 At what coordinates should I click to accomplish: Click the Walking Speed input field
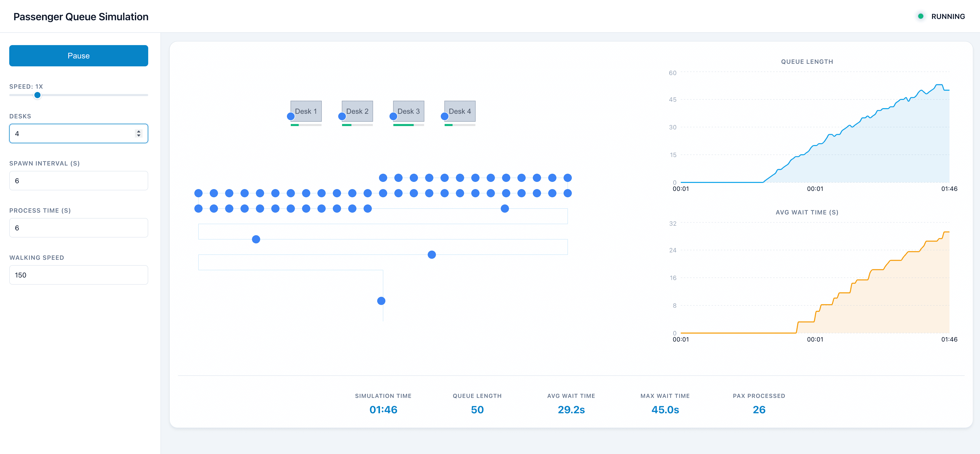point(78,275)
